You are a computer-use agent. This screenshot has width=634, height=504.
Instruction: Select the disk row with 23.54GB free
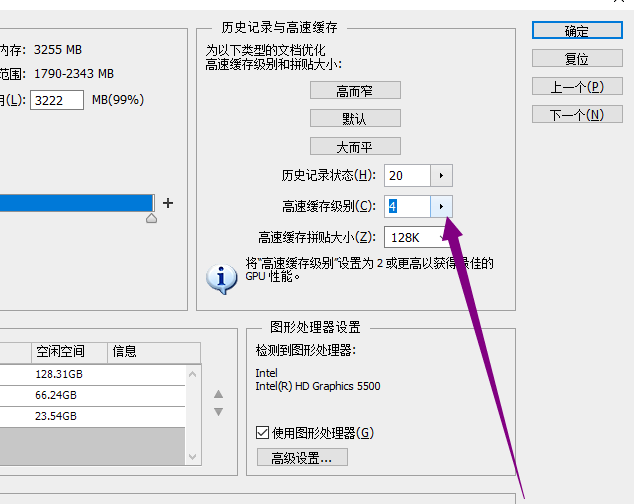(x=92, y=416)
